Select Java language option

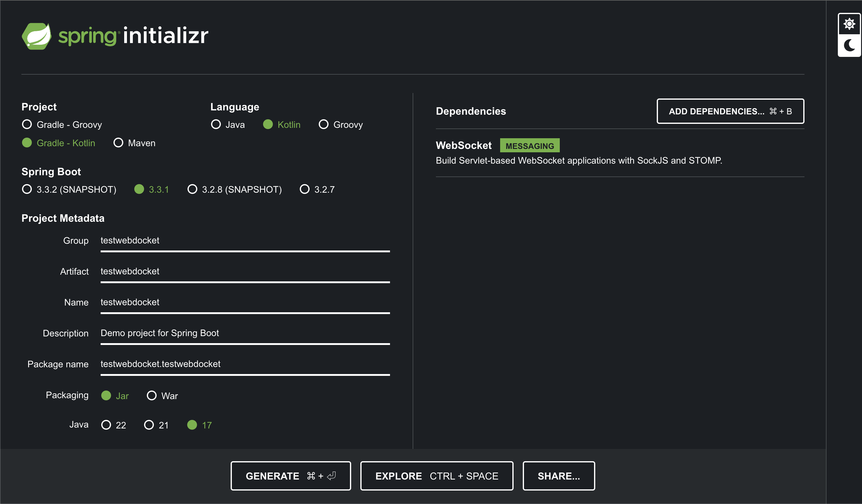click(216, 124)
